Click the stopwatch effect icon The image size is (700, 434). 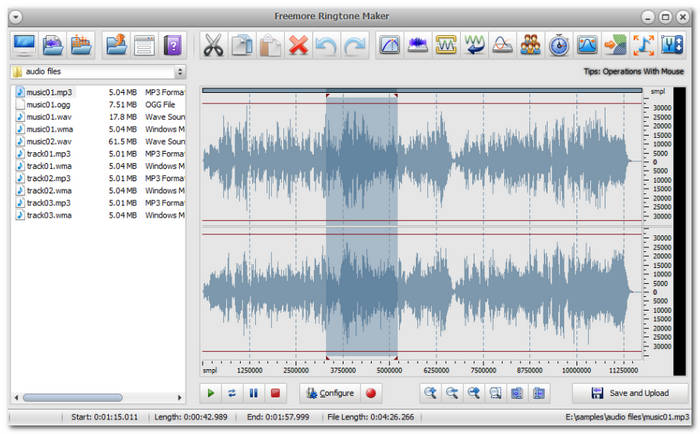[560, 45]
